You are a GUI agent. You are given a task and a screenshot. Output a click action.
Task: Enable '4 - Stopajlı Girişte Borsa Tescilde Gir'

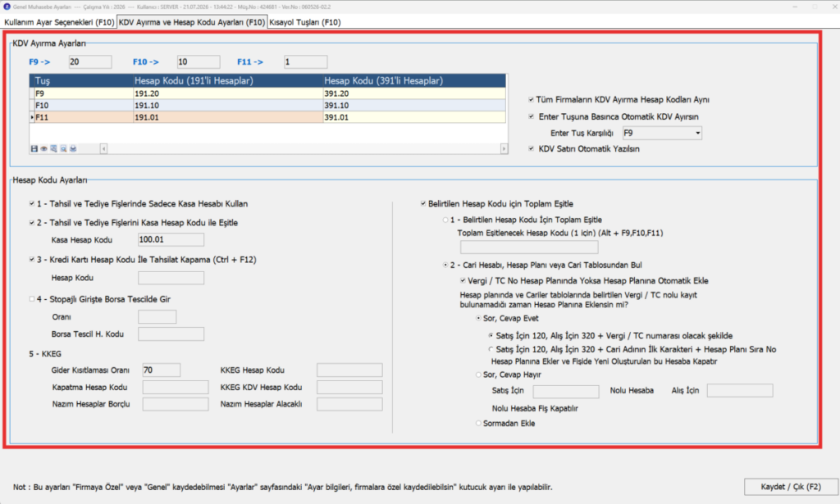(32, 299)
